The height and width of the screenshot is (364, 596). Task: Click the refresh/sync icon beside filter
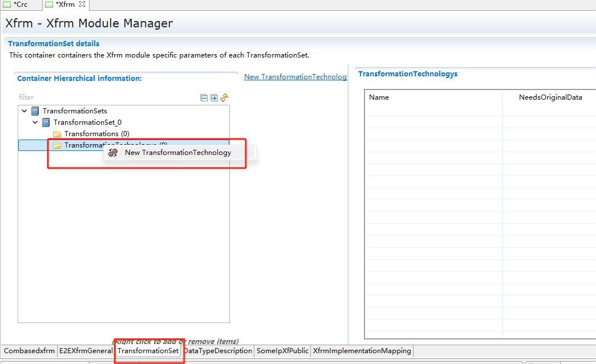[x=224, y=98]
